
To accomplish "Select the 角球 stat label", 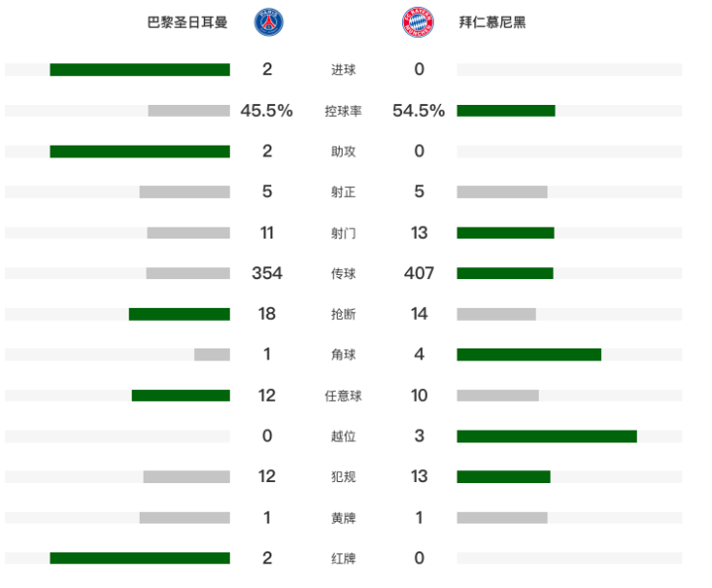I will [344, 354].
